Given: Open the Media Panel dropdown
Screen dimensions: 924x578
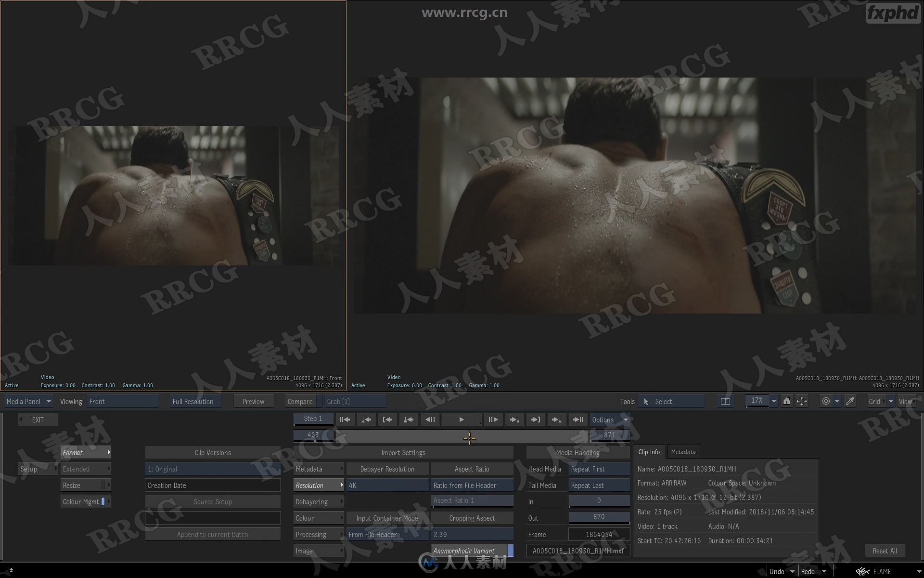Looking at the screenshot, I should [x=29, y=401].
